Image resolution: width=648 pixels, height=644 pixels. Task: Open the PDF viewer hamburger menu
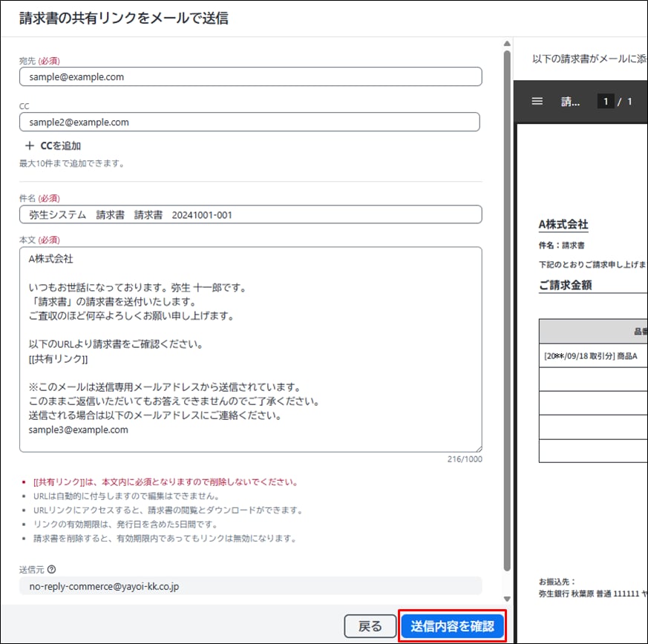click(537, 101)
